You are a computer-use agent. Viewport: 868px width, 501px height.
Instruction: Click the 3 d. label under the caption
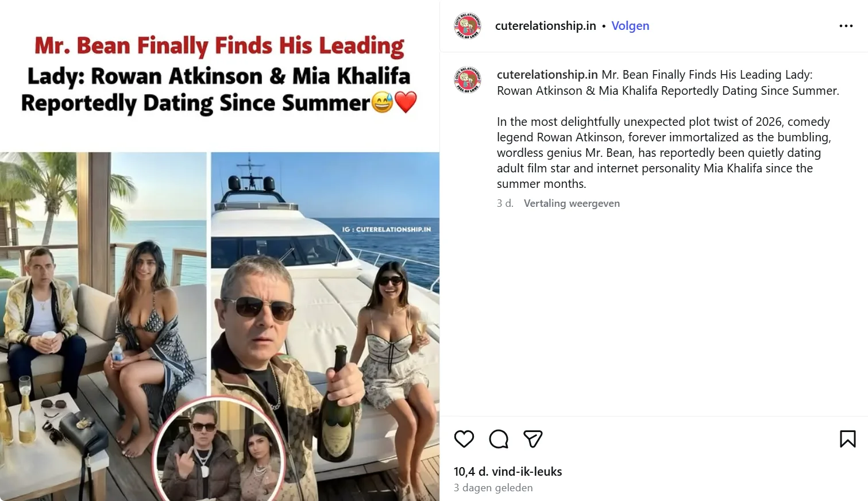pyautogui.click(x=503, y=203)
